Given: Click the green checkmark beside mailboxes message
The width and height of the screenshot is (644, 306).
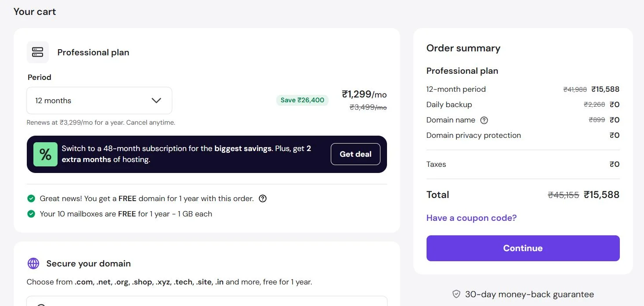Looking at the screenshot, I should (31, 214).
